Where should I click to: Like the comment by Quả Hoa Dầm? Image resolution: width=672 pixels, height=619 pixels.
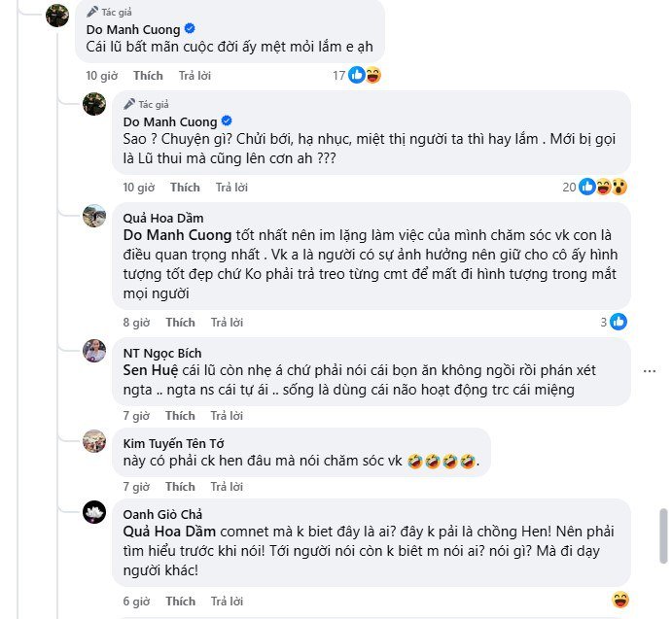pos(180,322)
